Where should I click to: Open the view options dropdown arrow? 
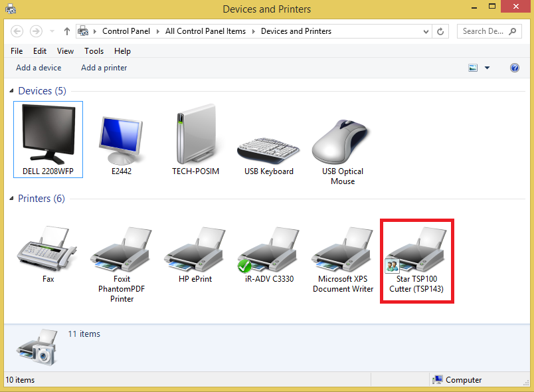click(487, 68)
